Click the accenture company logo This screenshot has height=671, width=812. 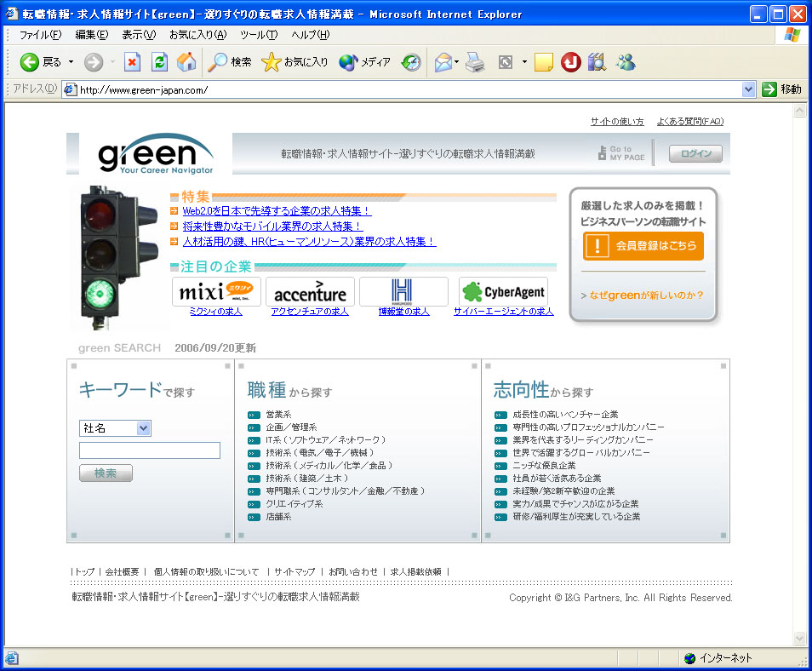click(x=310, y=292)
